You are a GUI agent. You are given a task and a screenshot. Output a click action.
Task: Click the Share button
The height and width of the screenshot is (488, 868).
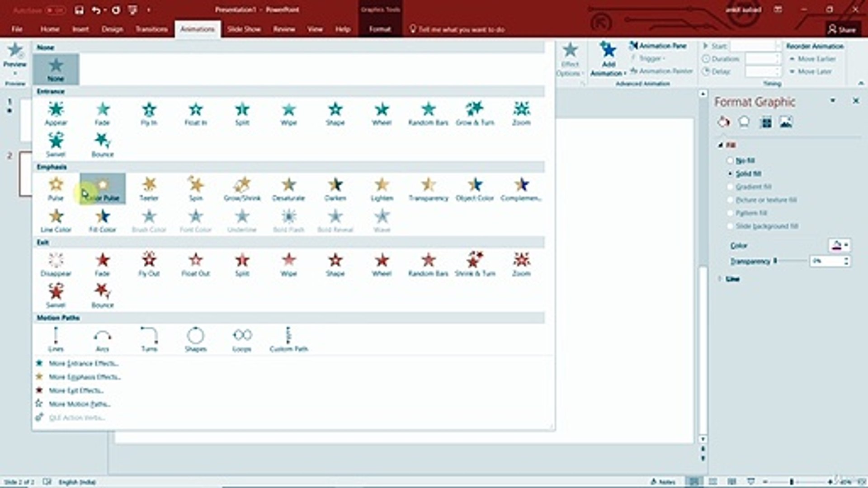842,29
